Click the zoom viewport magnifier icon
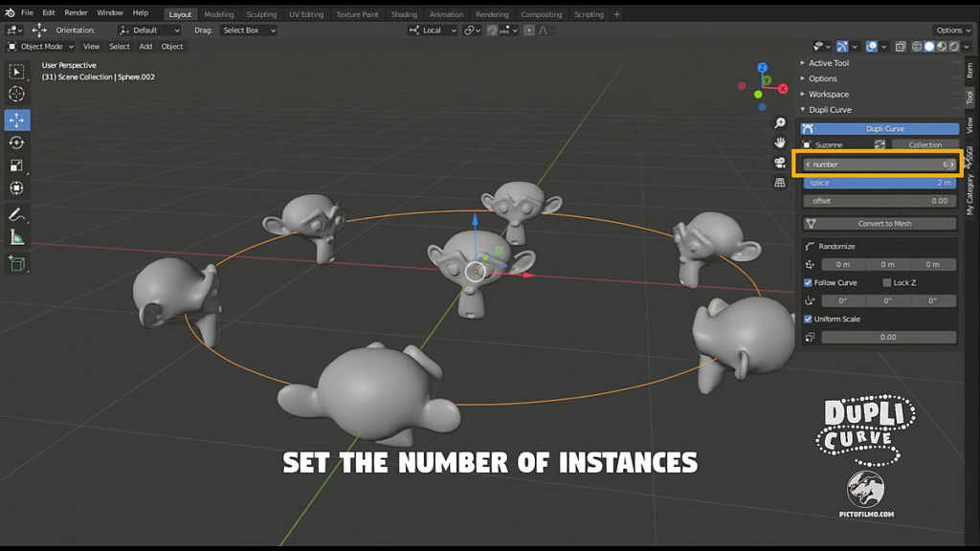Screen dimensions: 980x551 [780, 123]
